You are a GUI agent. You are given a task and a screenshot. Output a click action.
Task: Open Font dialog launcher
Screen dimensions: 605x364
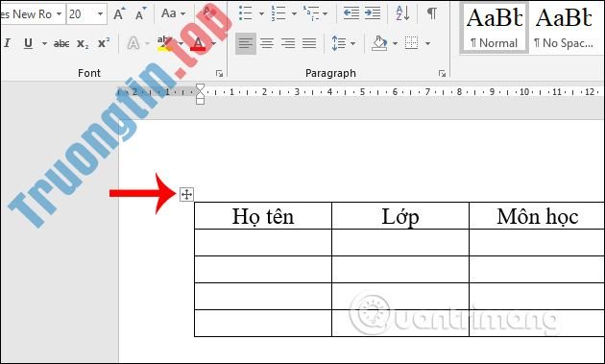pyautogui.click(x=219, y=73)
